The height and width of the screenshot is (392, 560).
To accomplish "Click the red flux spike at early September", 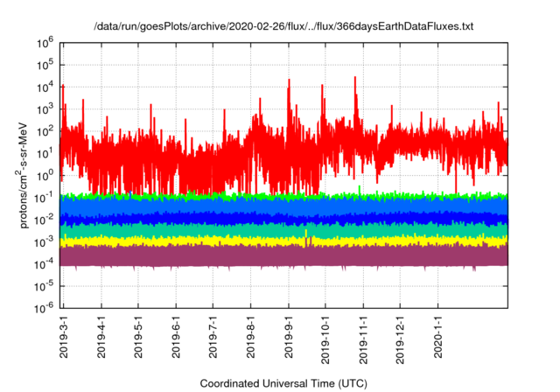I will (x=289, y=100).
